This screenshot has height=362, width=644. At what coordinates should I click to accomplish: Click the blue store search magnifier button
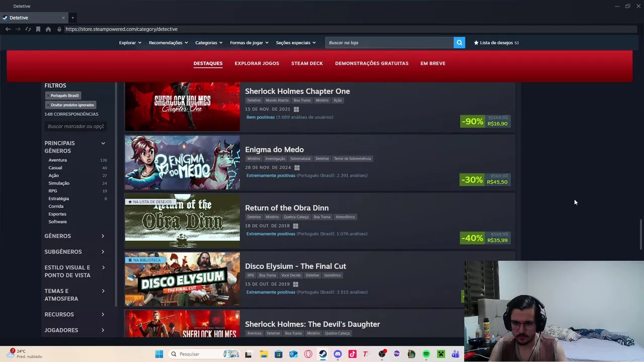click(459, 43)
